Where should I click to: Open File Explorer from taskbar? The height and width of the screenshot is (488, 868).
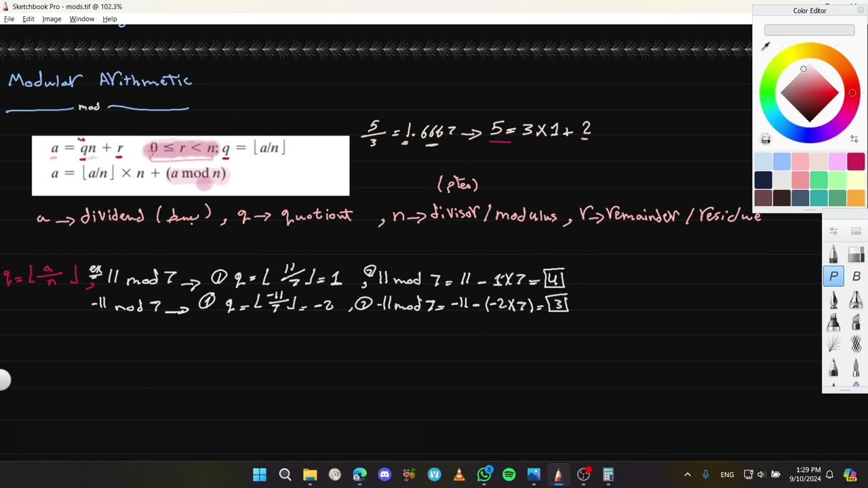(x=310, y=474)
